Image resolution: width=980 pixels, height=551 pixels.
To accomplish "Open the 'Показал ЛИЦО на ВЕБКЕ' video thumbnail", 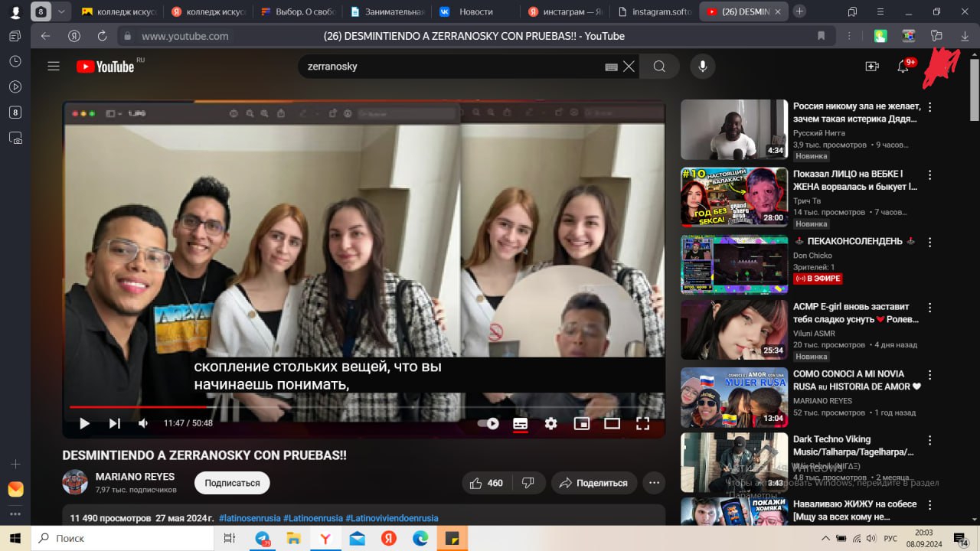I will [734, 197].
